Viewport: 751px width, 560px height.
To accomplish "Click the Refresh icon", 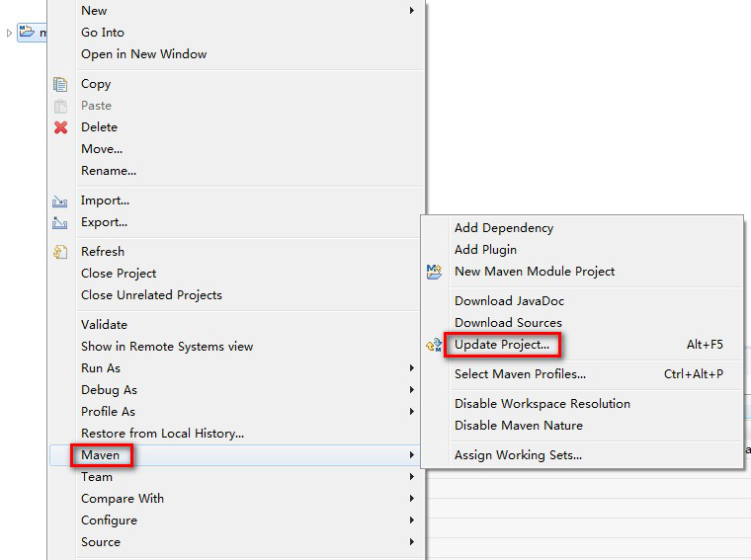I will pos(61,252).
